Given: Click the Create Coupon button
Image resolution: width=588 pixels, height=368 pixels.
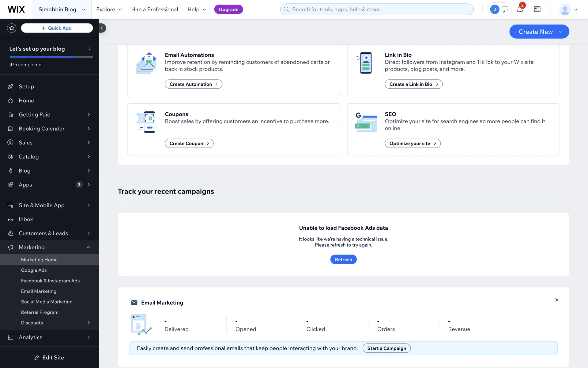Looking at the screenshot, I should click(x=189, y=144).
